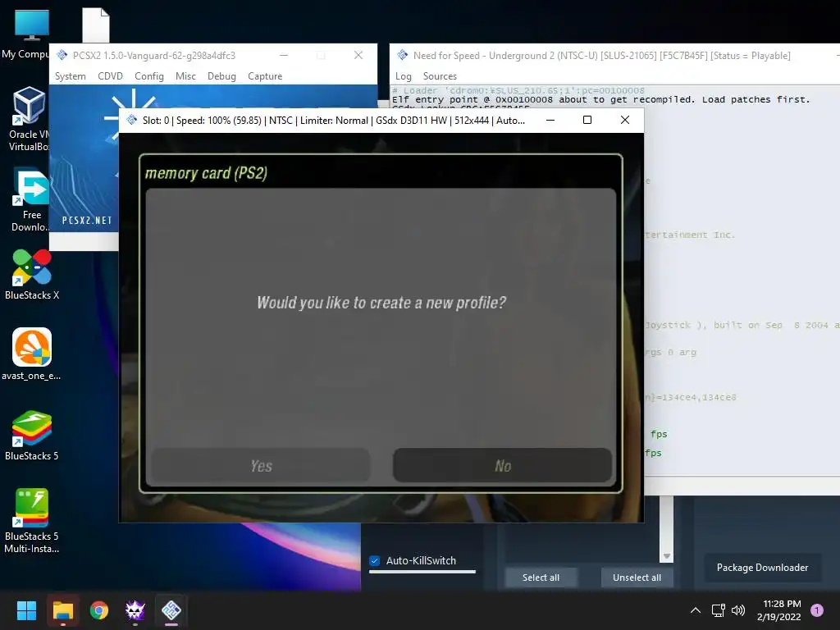Click the 'memory card (PS2)' heading
Viewport: 840px width, 630px height.
pyautogui.click(x=206, y=173)
